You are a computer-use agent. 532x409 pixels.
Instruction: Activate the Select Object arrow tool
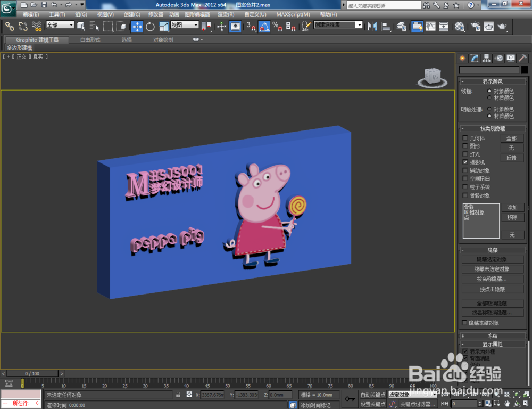pyautogui.click(x=81, y=26)
